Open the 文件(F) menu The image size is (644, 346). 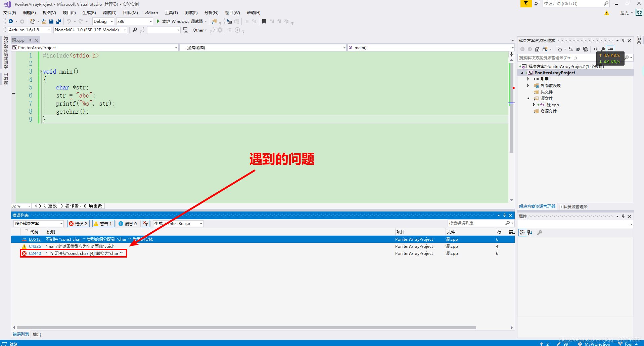pyautogui.click(x=10, y=13)
